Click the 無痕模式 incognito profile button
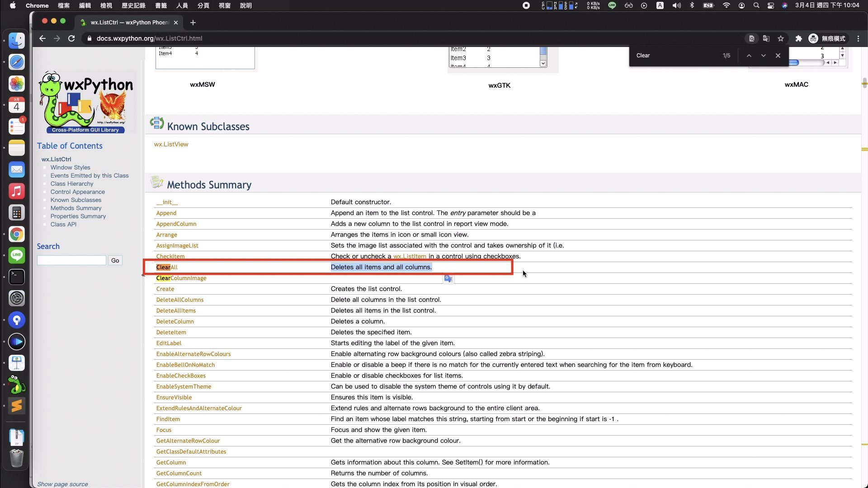Screen dimensions: 868x488 [x=827, y=38]
